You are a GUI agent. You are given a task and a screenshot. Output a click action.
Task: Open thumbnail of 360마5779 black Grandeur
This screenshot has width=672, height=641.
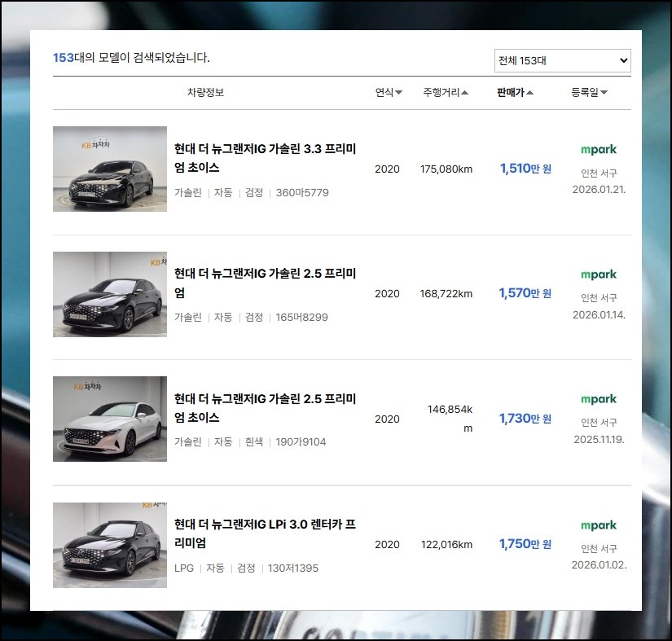point(110,169)
